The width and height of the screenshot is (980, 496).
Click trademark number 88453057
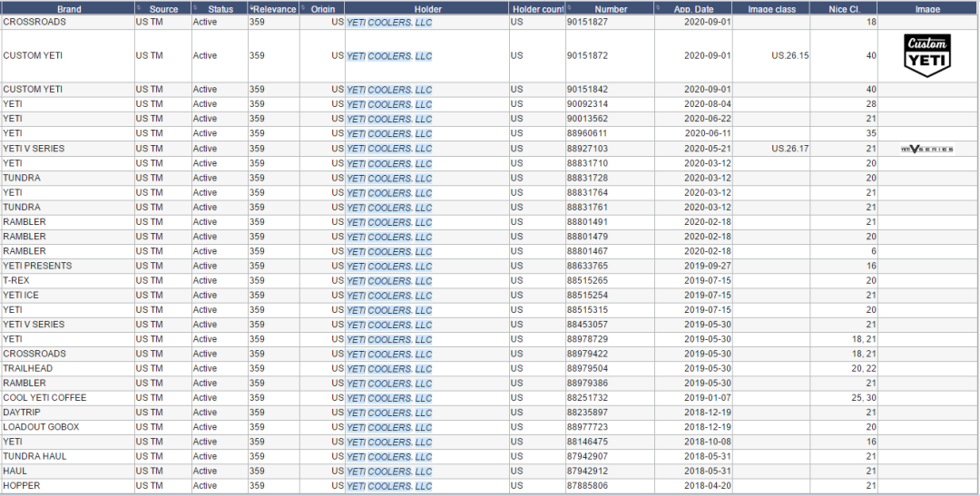[x=587, y=325]
